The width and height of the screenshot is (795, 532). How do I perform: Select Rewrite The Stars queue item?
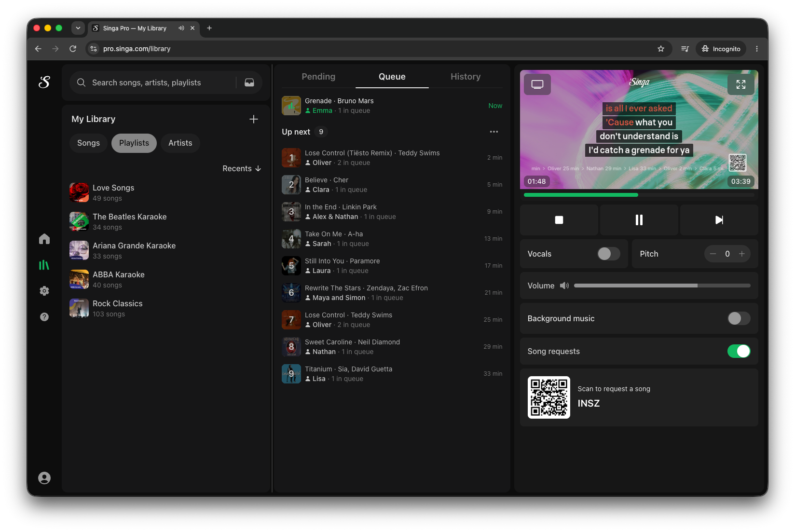click(392, 293)
